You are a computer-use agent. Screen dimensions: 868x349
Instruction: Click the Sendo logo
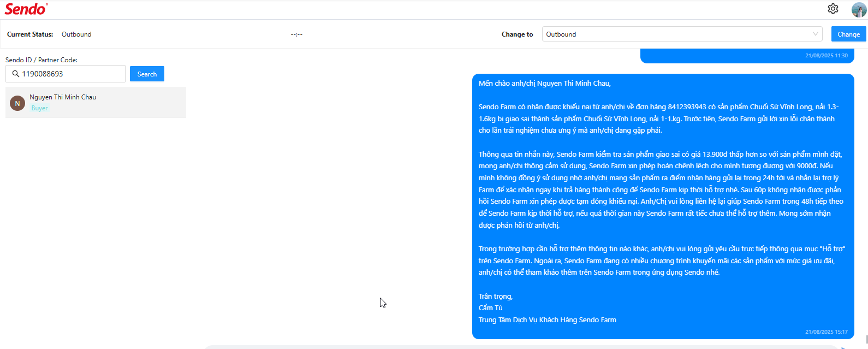coord(26,9)
